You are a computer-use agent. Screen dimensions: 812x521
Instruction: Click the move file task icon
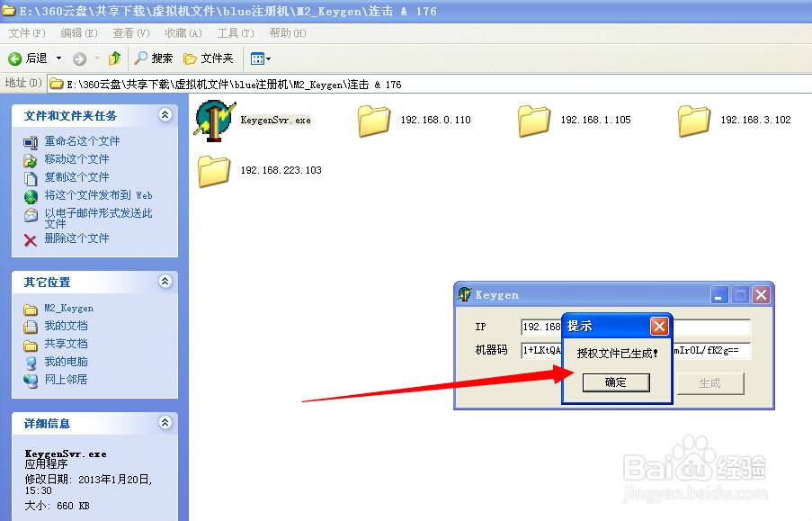pos(31,160)
